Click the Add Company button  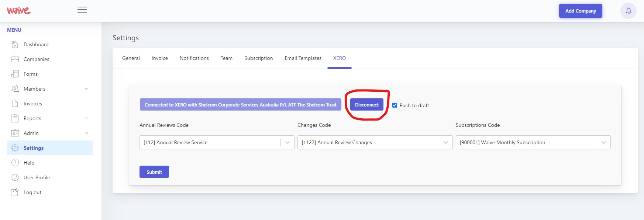point(581,11)
